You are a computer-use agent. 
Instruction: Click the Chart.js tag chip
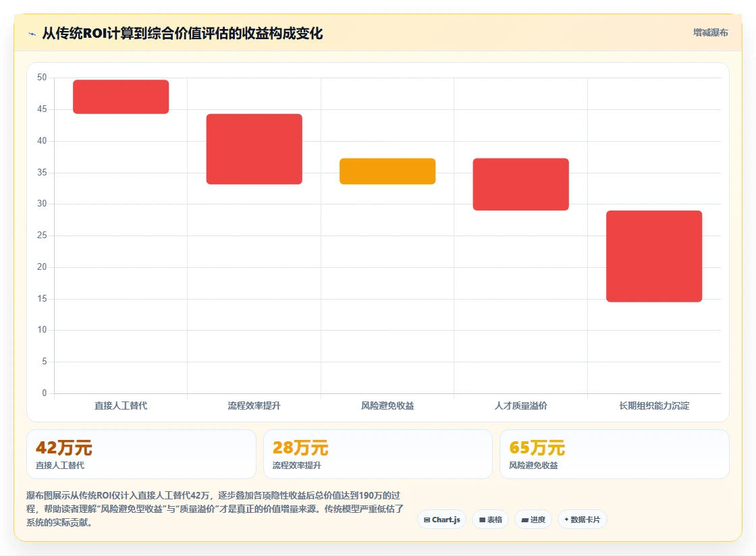[441, 520]
